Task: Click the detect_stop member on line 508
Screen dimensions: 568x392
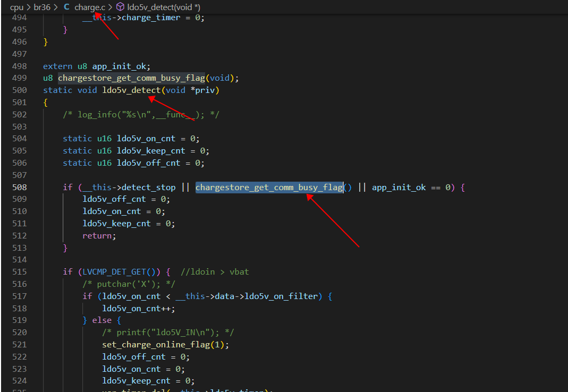Action: pos(149,188)
